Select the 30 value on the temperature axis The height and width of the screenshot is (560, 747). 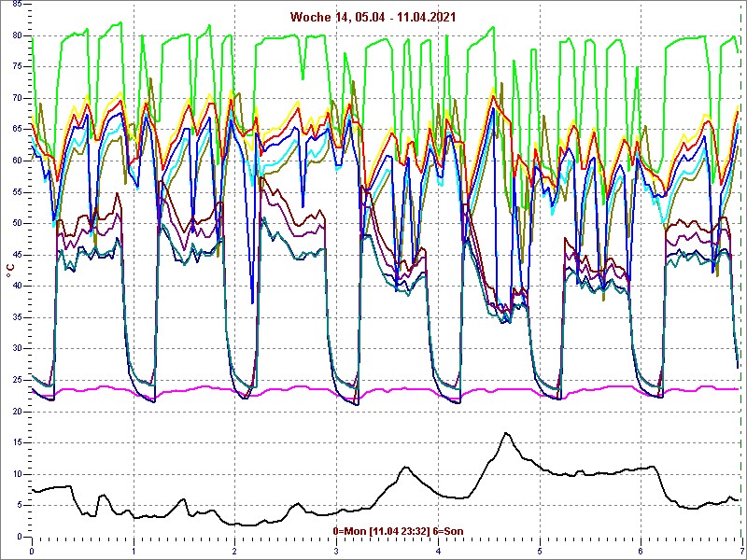17,348
